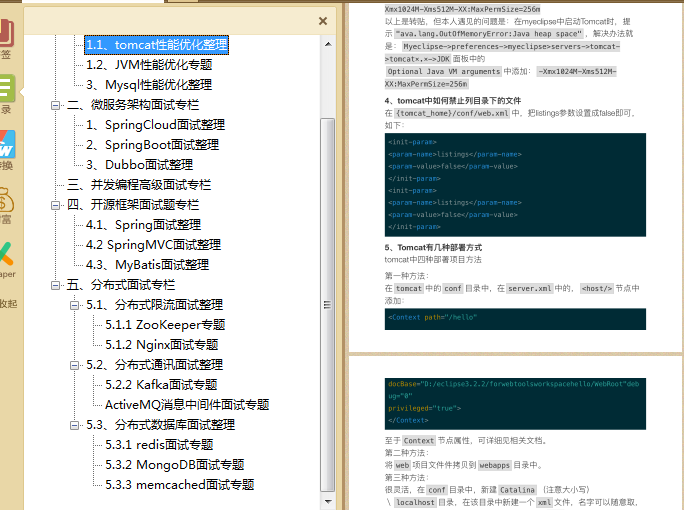
Task: Click heading 5、Tomcat有几种部署方式
Action: [x=433, y=248]
